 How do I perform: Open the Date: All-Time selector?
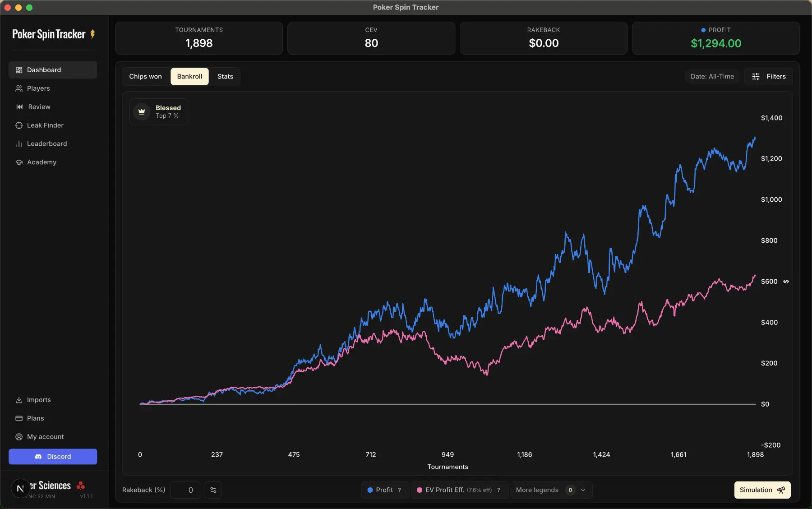pos(712,77)
